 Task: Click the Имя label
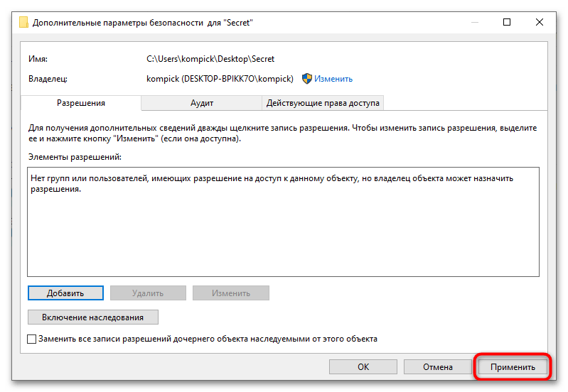[38, 59]
